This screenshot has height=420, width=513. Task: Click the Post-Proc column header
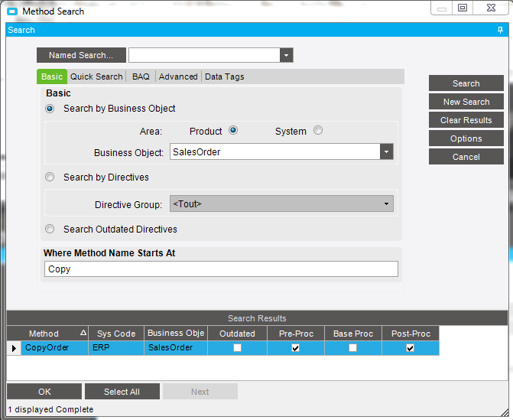click(x=411, y=334)
